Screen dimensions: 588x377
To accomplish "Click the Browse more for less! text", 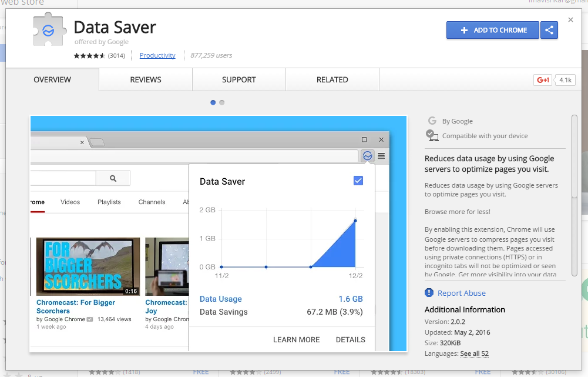I will tap(457, 212).
